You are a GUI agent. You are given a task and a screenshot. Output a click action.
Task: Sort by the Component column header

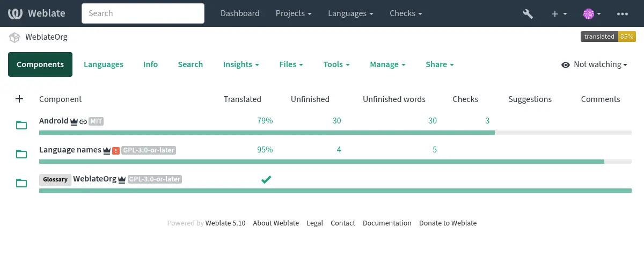coord(61,99)
